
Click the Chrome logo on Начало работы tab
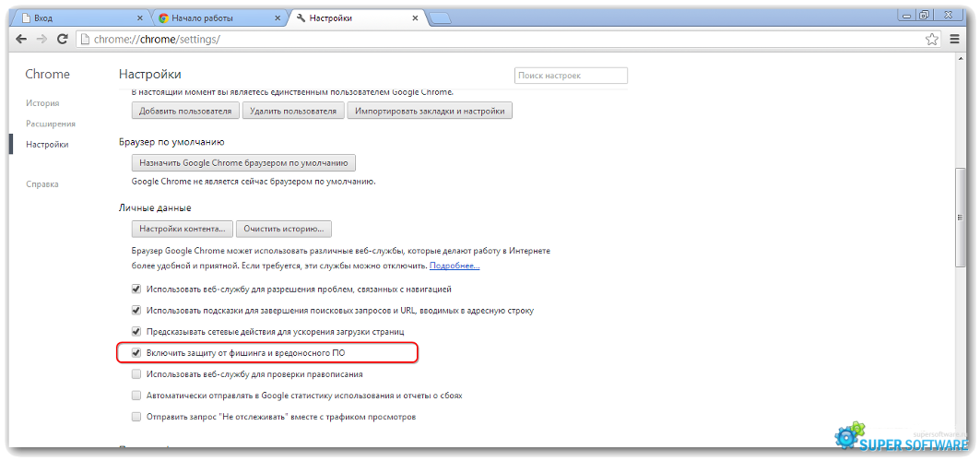164,18
